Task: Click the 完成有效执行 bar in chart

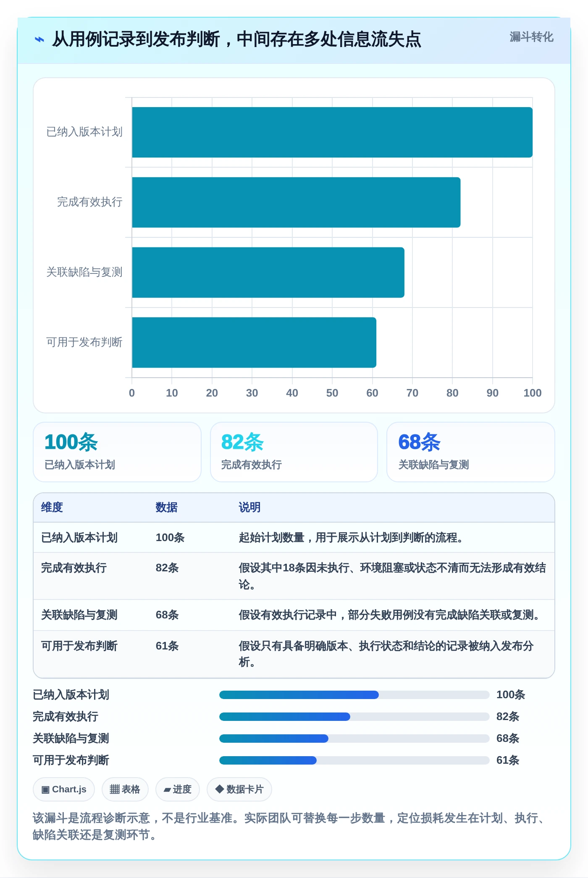Action: [296, 202]
